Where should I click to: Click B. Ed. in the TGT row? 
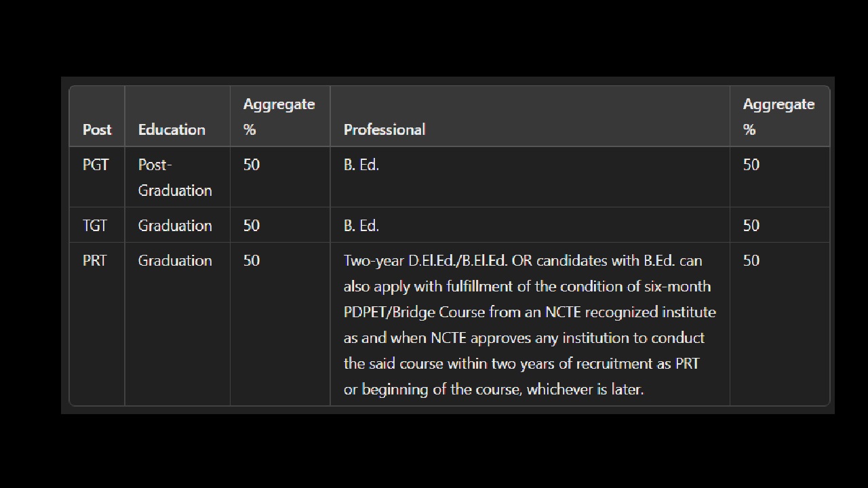[361, 226]
